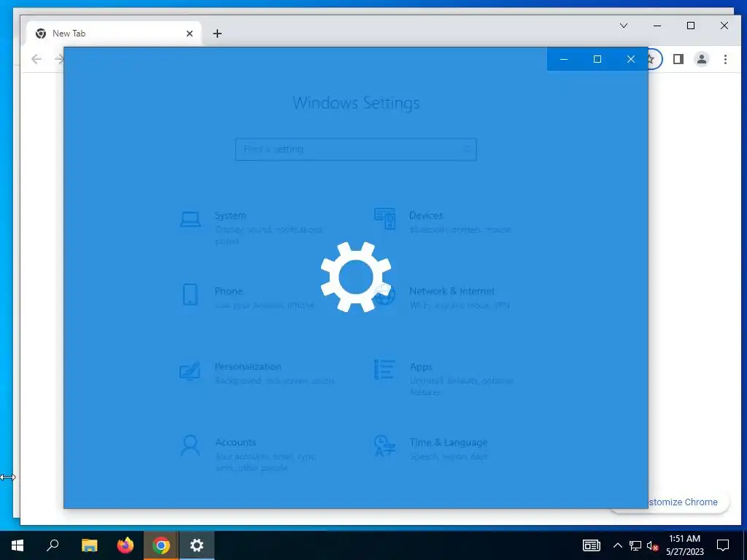Open network status tray icon
Screen dimensions: 747x560
pyautogui.click(x=635, y=545)
